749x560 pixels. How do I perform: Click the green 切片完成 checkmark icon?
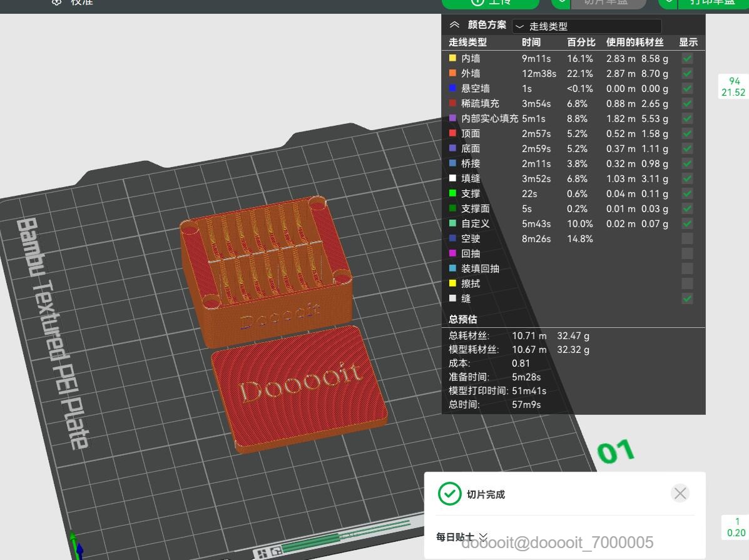click(x=449, y=494)
